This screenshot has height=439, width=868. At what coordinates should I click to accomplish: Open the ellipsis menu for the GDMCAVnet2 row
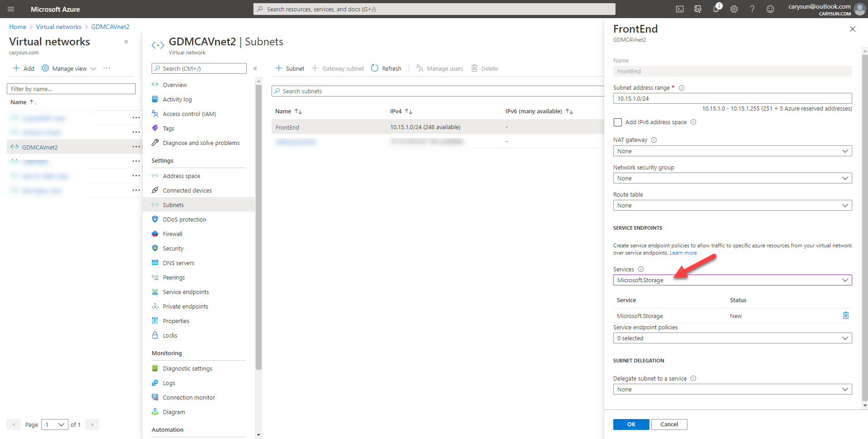(136, 147)
